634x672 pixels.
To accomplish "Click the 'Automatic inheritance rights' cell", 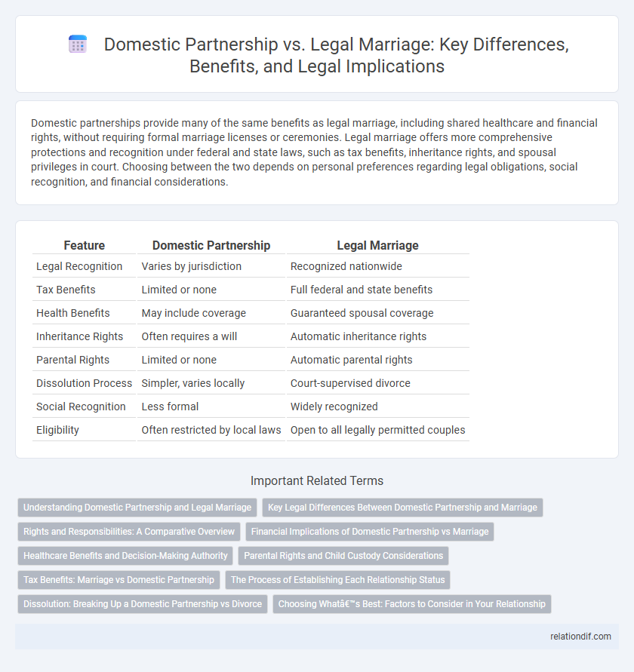I will click(359, 336).
